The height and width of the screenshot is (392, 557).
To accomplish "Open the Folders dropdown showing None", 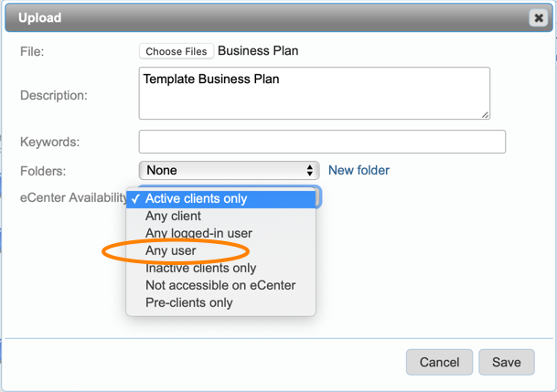I will coord(229,170).
